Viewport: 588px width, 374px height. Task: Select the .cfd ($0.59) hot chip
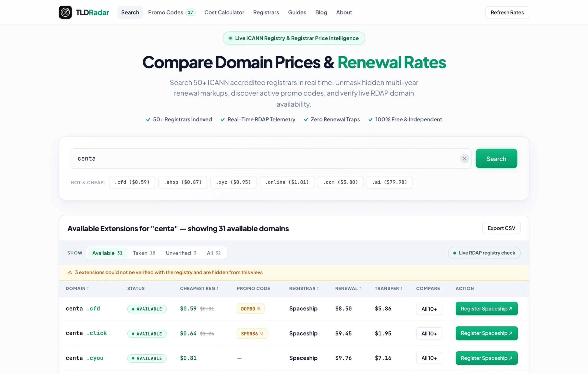pyautogui.click(x=132, y=182)
